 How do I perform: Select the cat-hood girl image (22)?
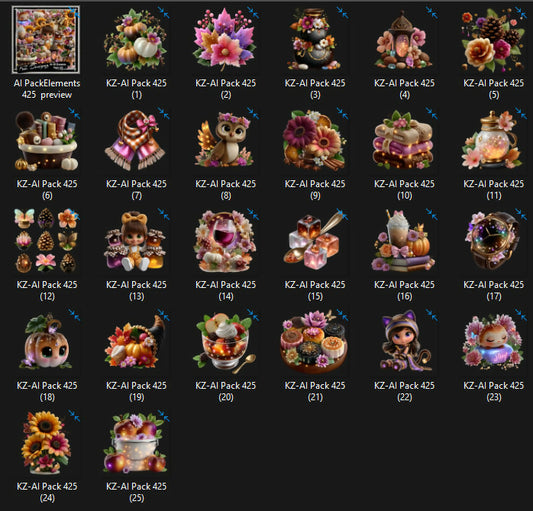pyautogui.click(x=404, y=342)
